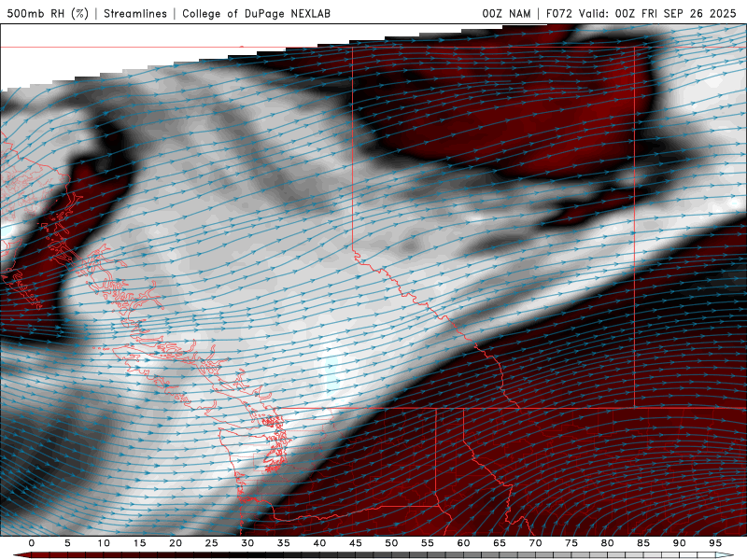Image resolution: width=747 pixels, height=560 pixels.
Task: Click the color scale label '40'
Action: click(319, 543)
